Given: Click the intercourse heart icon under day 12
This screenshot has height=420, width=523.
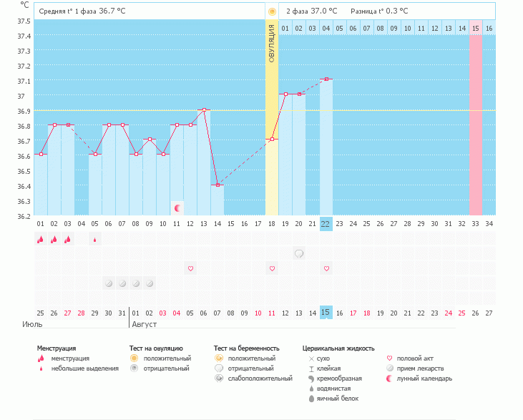Looking at the screenshot, I should pos(190,268).
